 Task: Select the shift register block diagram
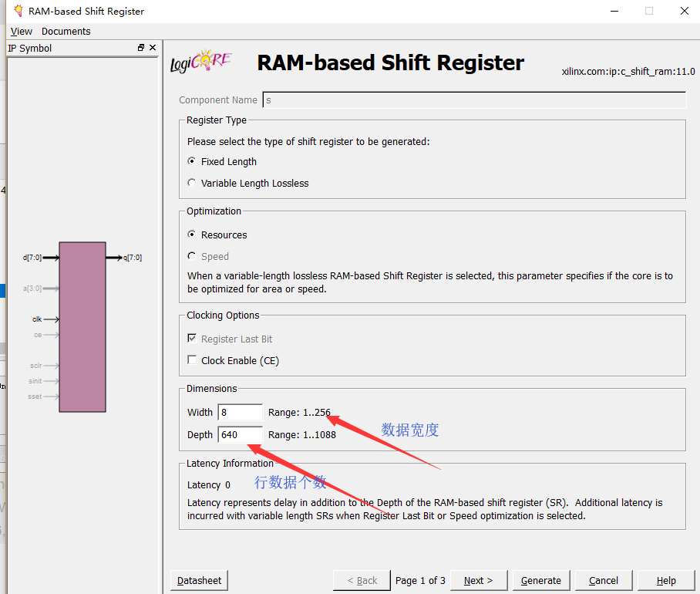point(82,326)
